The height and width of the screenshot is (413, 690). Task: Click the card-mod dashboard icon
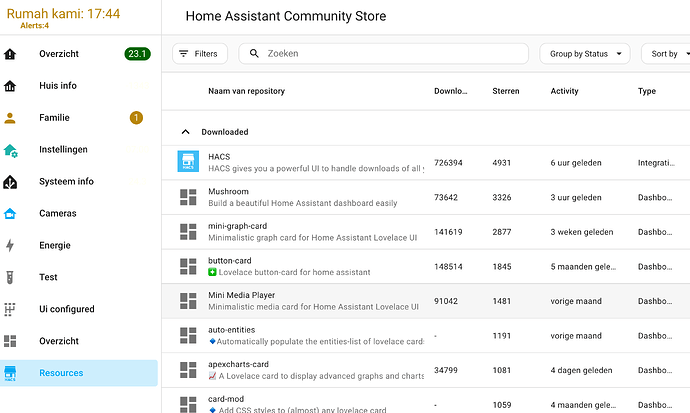[x=188, y=405]
